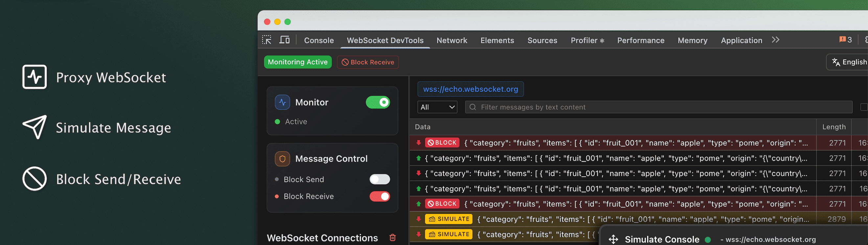Disable the Block Receive switch
Screen dimensions: 868x245
(x=379, y=196)
